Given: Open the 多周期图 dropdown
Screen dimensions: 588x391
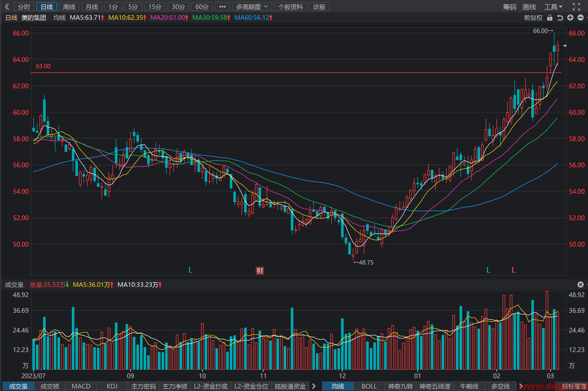Looking at the screenshot, I should [x=252, y=7].
